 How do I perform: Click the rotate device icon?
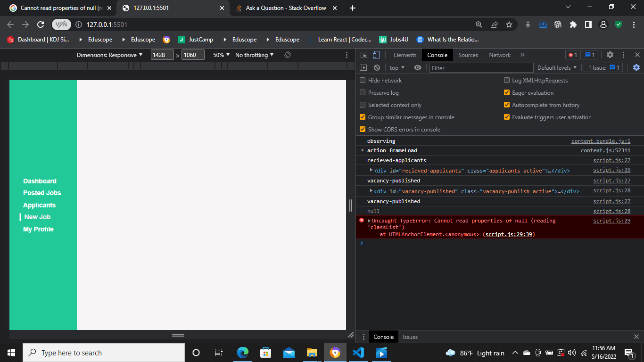[288, 55]
